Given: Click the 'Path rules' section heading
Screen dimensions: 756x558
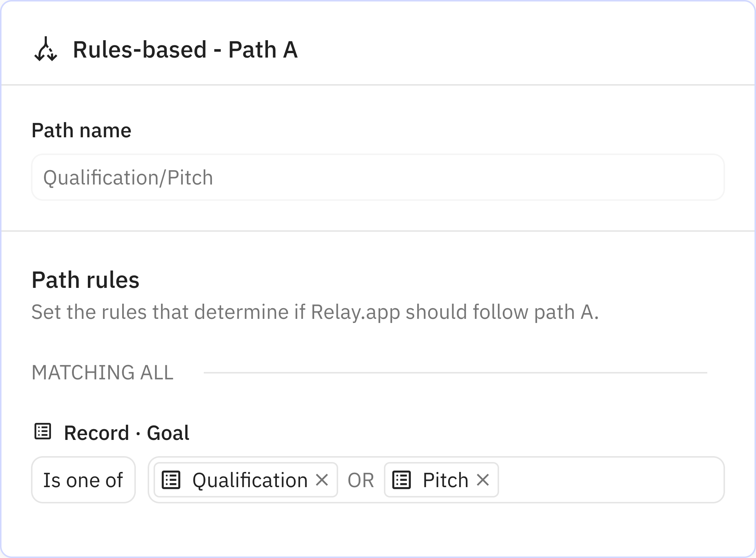Looking at the screenshot, I should (x=86, y=280).
